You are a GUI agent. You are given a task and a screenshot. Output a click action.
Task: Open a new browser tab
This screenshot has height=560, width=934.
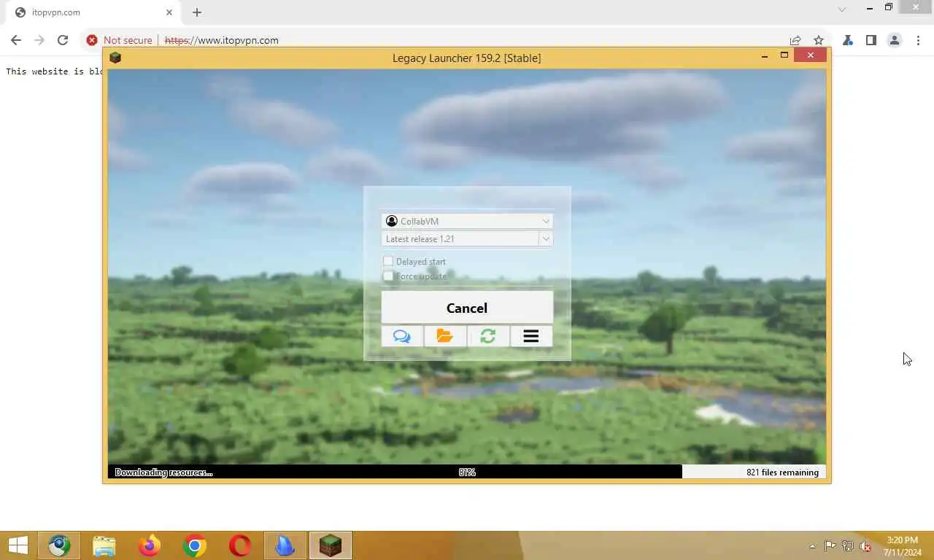[x=197, y=12]
